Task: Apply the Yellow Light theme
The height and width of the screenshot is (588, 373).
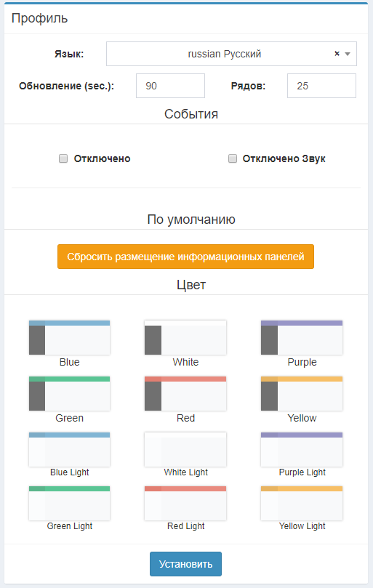Action: coord(302,503)
